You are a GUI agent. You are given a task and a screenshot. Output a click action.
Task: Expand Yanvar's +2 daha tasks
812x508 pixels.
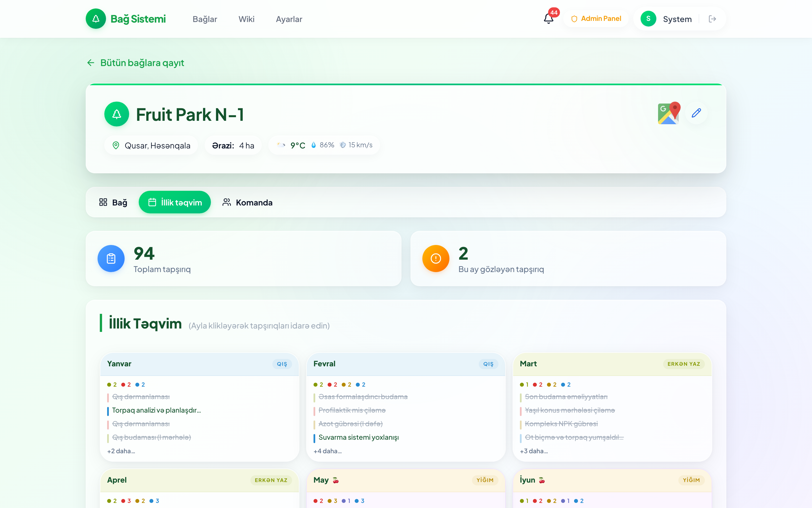click(x=121, y=451)
